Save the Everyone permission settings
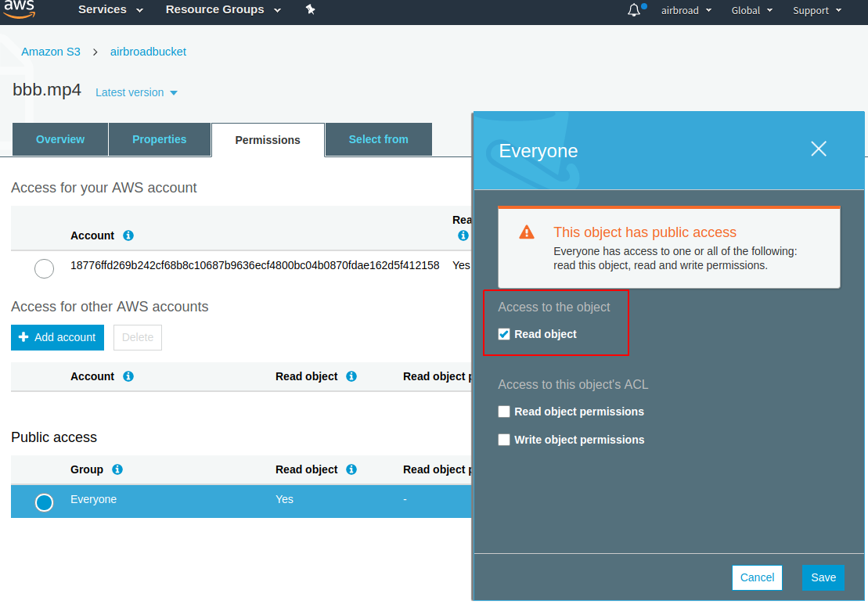 click(x=823, y=577)
